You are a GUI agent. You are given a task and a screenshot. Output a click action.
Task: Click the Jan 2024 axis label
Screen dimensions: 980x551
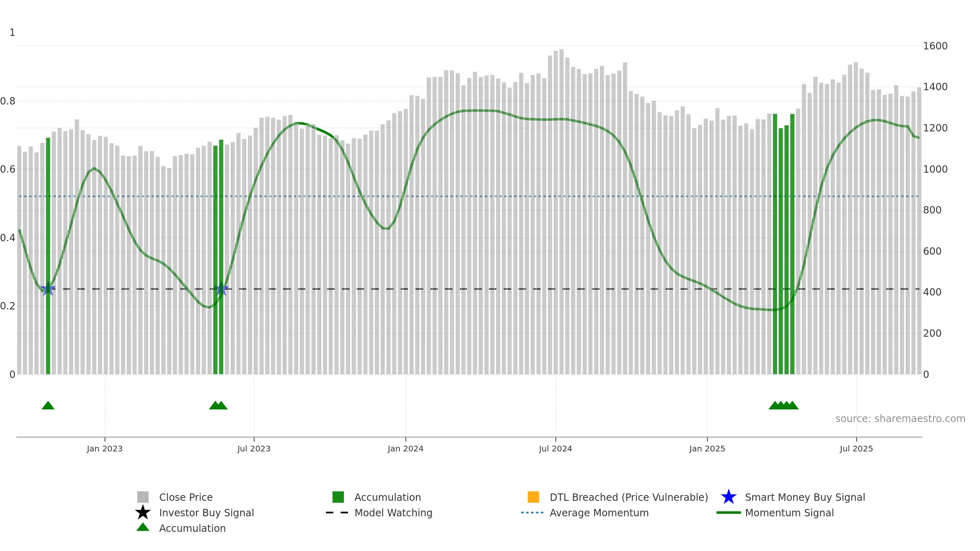tap(405, 449)
